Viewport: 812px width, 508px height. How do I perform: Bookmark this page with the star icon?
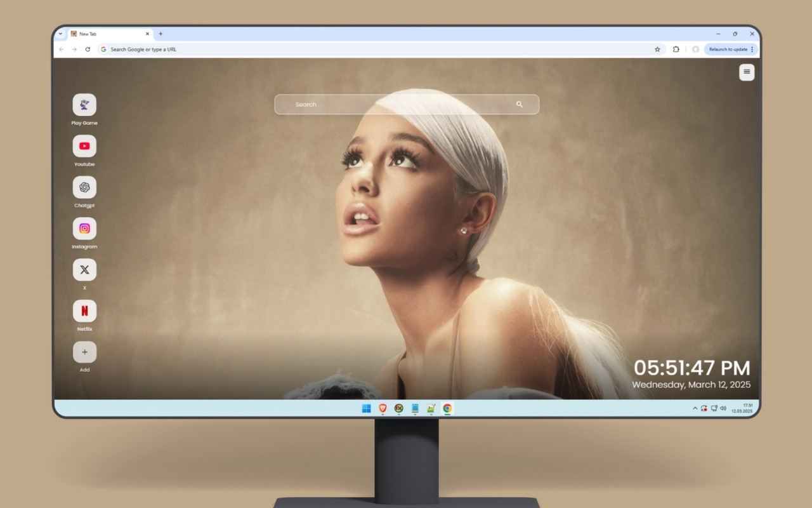pyautogui.click(x=657, y=49)
